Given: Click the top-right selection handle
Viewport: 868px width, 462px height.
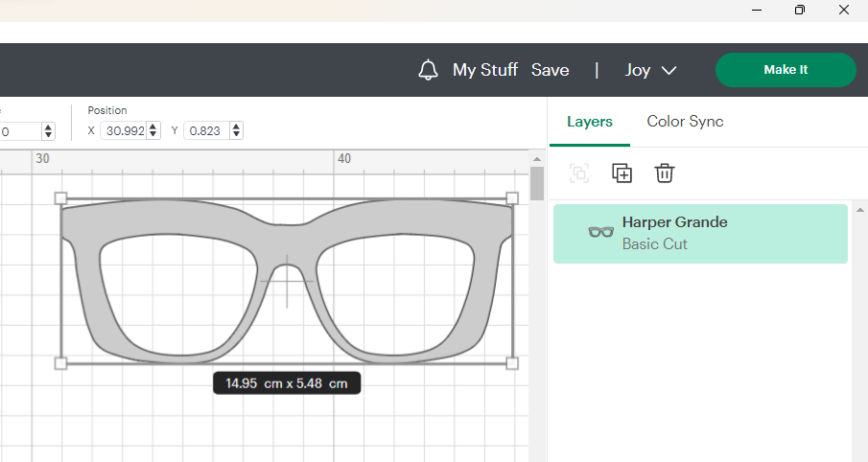Looking at the screenshot, I should click(512, 198).
